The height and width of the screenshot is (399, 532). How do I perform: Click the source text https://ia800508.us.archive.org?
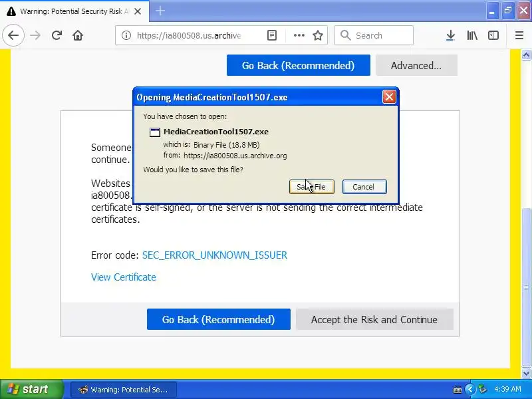pyautogui.click(x=235, y=156)
